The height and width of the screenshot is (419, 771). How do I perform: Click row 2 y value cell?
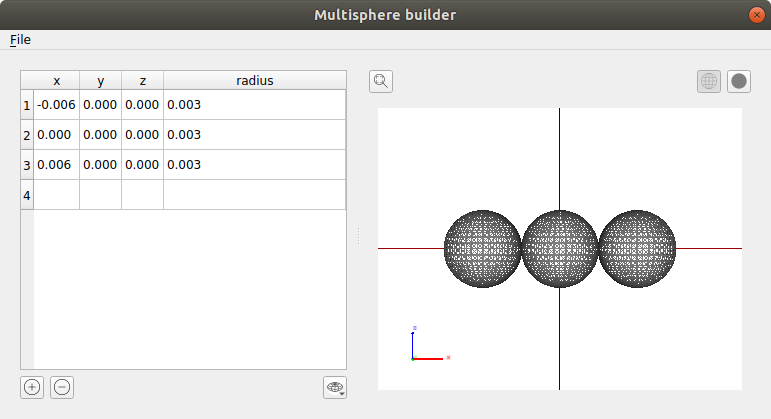100,135
